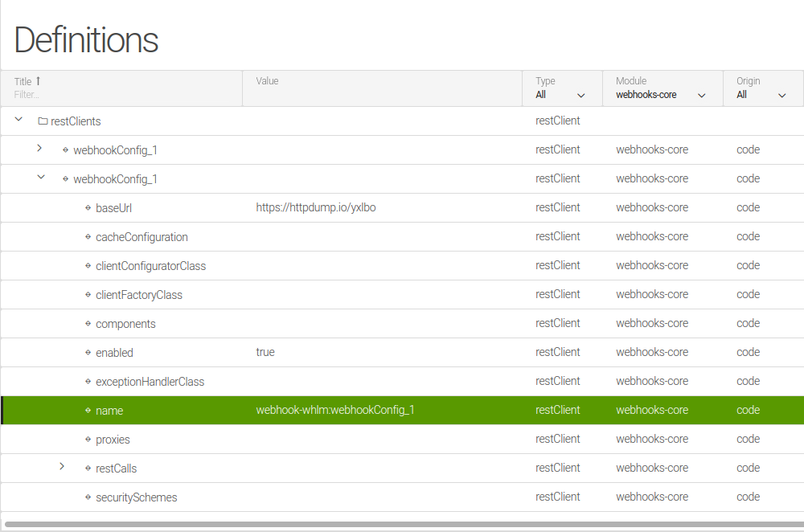Viewport: 804px width, 532px height.
Task: Click the webhook-whlm:webhookConfig_1 value
Action: click(x=335, y=410)
